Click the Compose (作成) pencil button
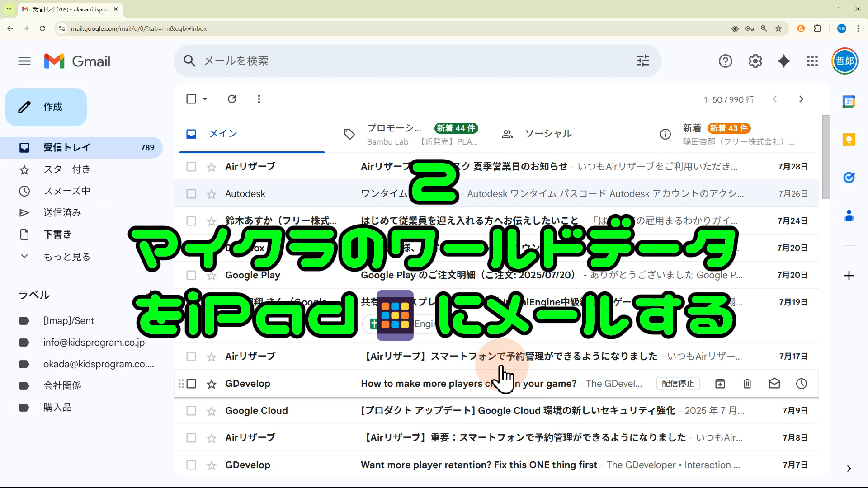 coord(46,107)
